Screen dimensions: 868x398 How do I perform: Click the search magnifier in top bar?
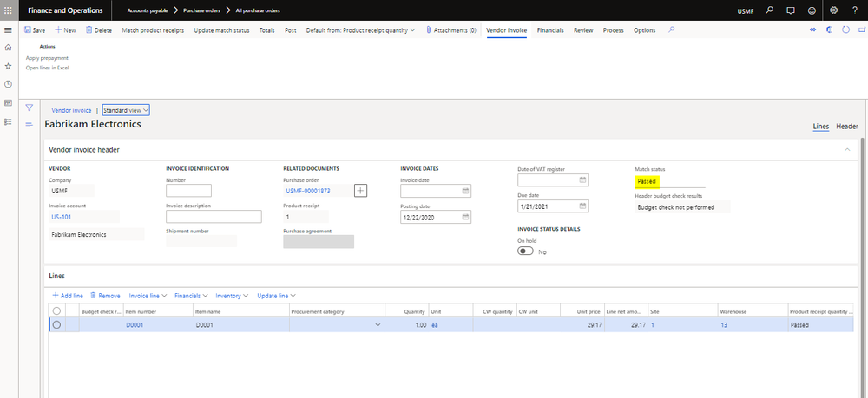769,10
